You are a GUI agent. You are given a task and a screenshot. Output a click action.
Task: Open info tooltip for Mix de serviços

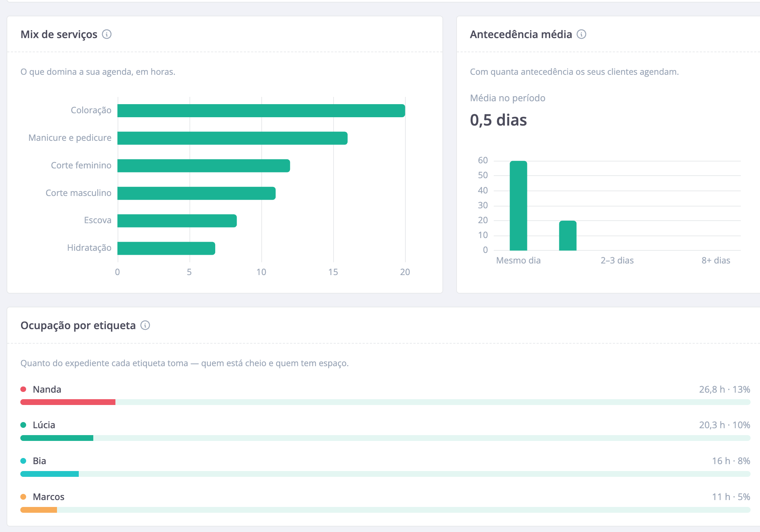[107, 34]
